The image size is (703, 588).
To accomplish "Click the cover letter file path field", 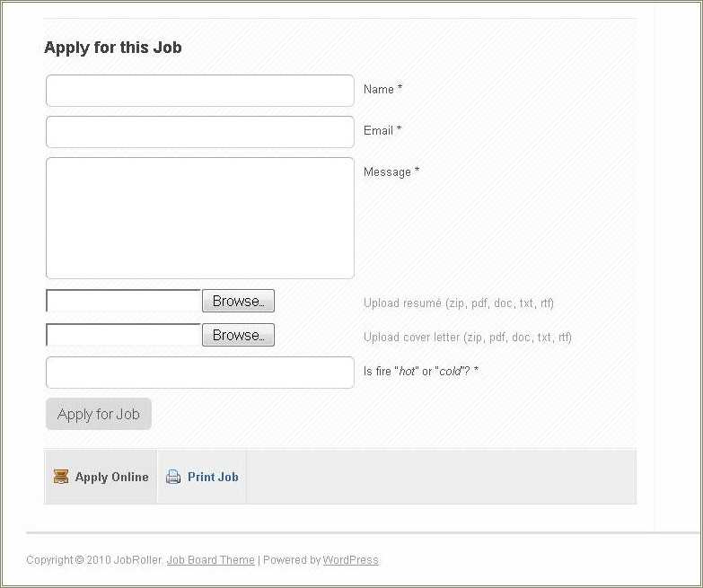I will click(x=123, y=336).
